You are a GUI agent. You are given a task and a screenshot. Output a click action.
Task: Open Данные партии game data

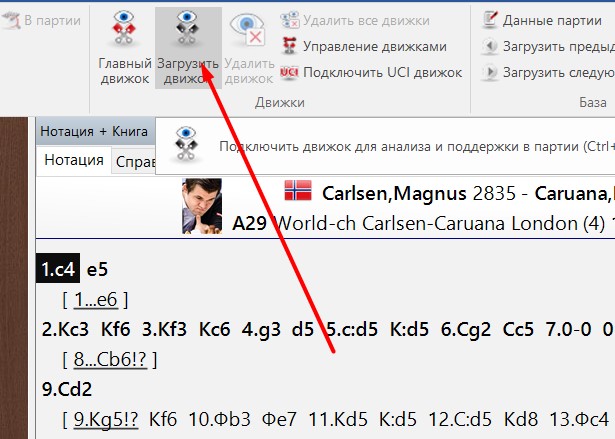click(542, 20)
